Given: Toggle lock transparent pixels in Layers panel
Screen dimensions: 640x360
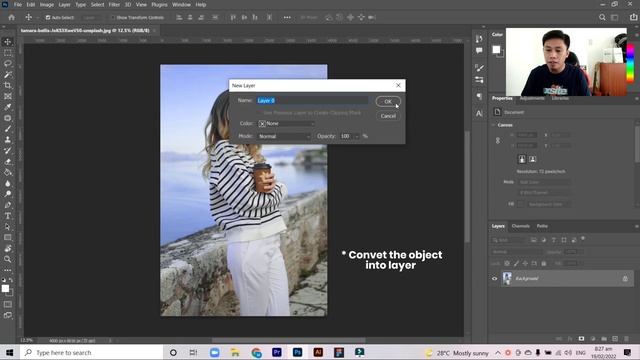Looking at the screenshot, I should point(507,264).
